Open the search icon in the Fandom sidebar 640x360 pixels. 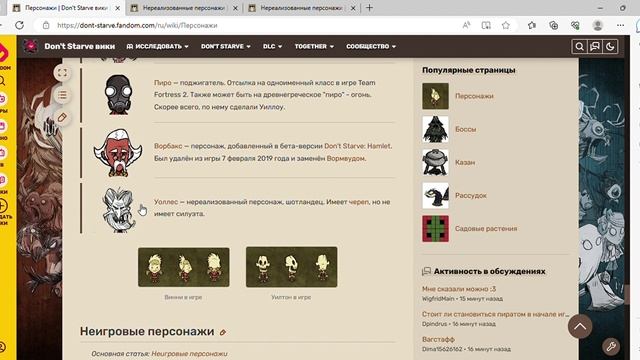pos(2,81)
